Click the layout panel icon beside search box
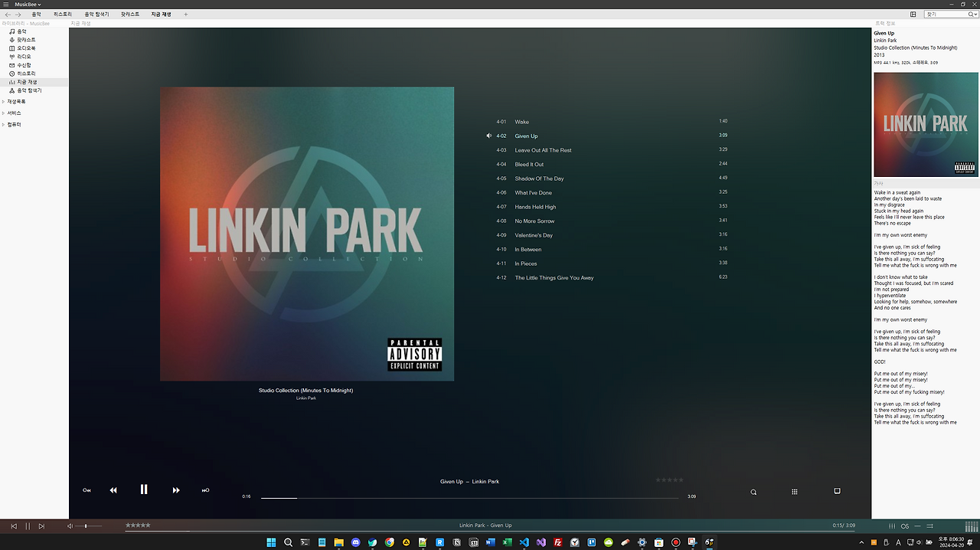Viewport: 980px width, 550px height. tap(913, 14)
